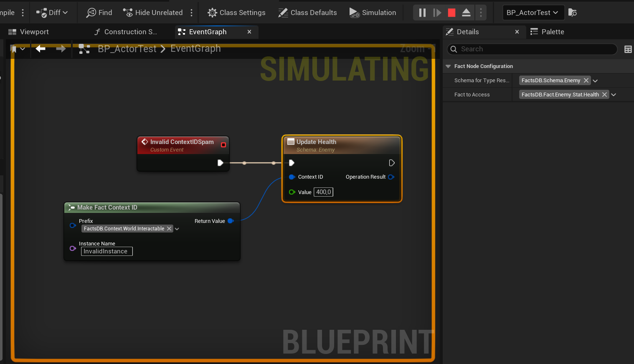Switch to the Viewport tab
Screen dimensions: 634x364
pyautogui.click(x=29, y=32)
